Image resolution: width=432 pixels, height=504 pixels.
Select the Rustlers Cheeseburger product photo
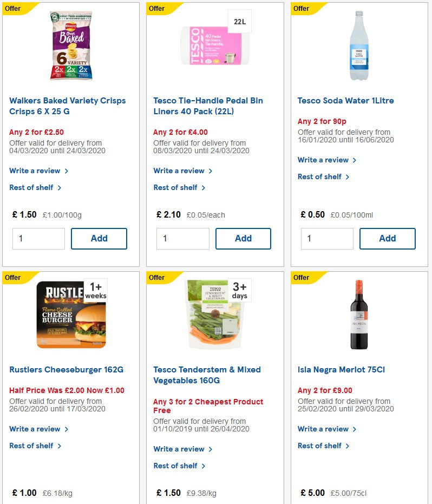tap(70, 313)
